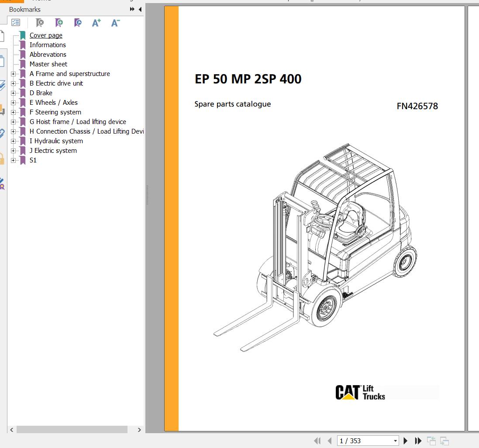Expand the G Hoist frame bookmark
Viewport: 479px width, 448px height.
coord(13,122)
